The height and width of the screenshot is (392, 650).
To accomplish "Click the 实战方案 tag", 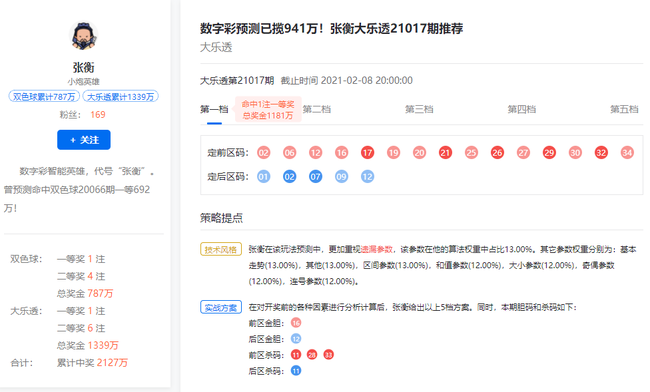I will (221, 307).
